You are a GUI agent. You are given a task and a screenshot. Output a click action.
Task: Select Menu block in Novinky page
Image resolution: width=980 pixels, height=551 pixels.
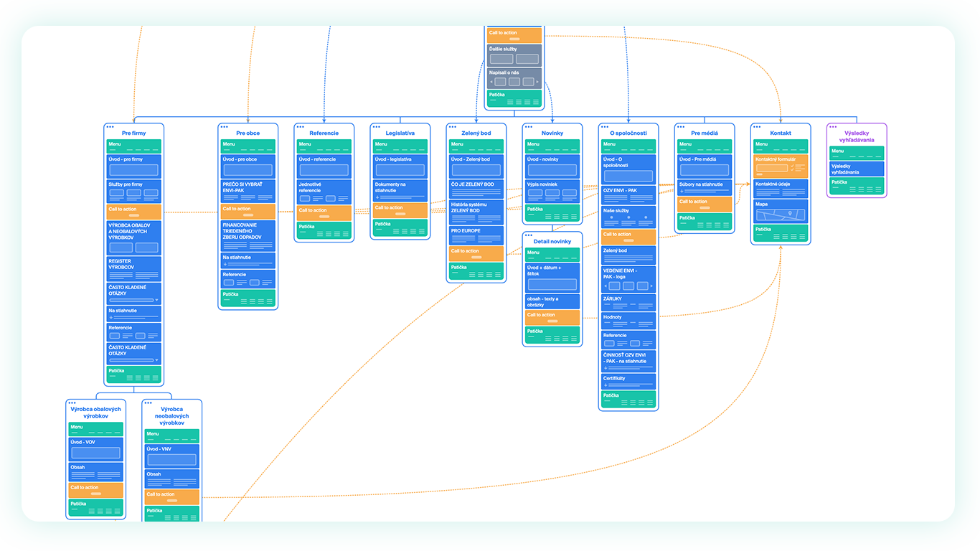552,146
